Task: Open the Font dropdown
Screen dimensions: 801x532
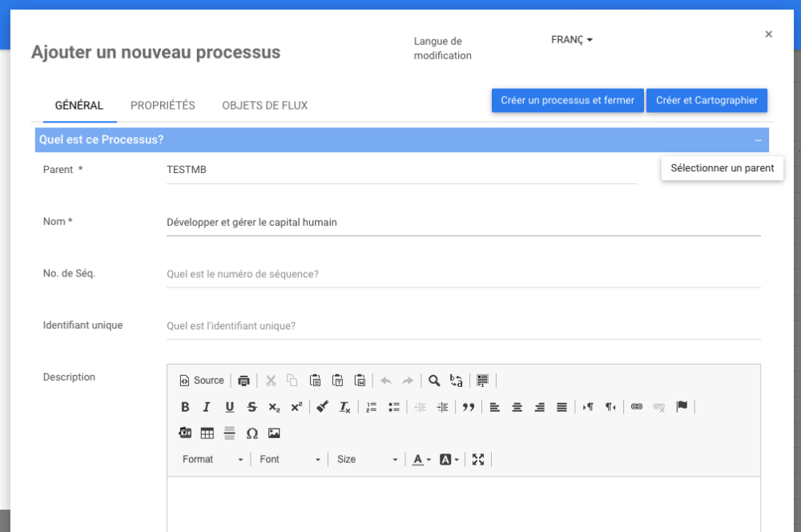Action: point(290,459)
